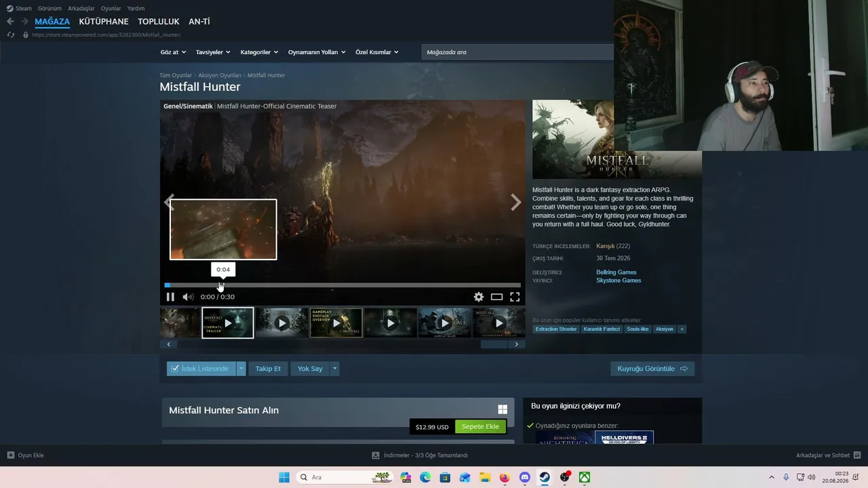The width and height of the screenshot is (868, 488).
Task: Open the downloads status İndirmeler
Action: (x=420, y=455)
